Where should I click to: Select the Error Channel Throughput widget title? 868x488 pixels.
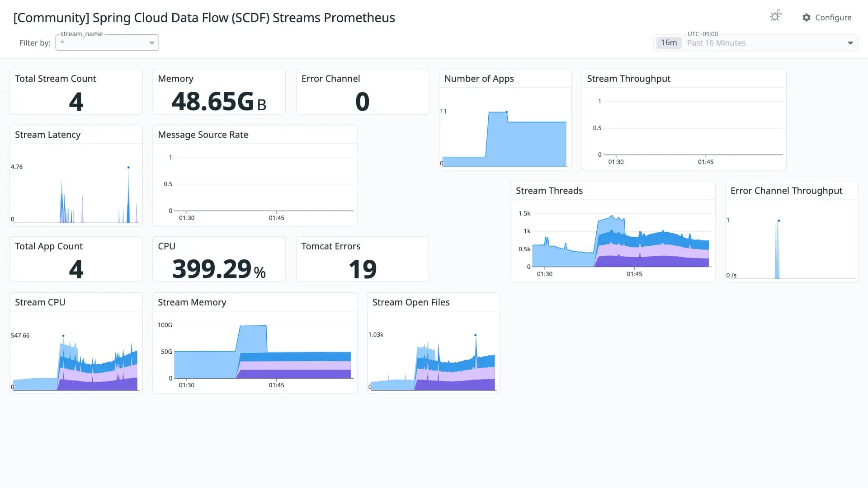[x=786, y=191]
